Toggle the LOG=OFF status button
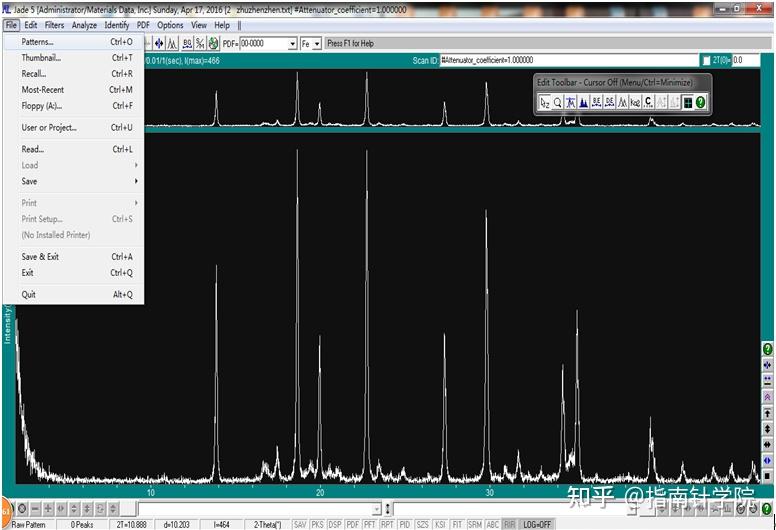 [536, 524]
